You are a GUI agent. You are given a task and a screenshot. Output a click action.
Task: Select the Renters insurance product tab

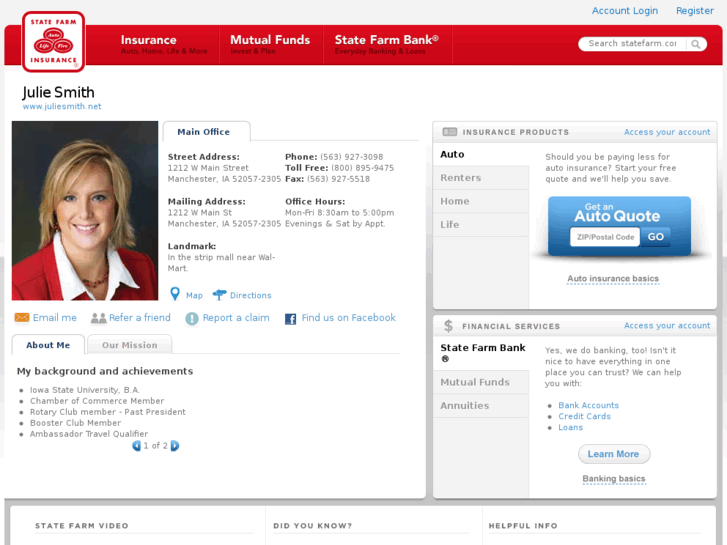(x=481, y=178)
